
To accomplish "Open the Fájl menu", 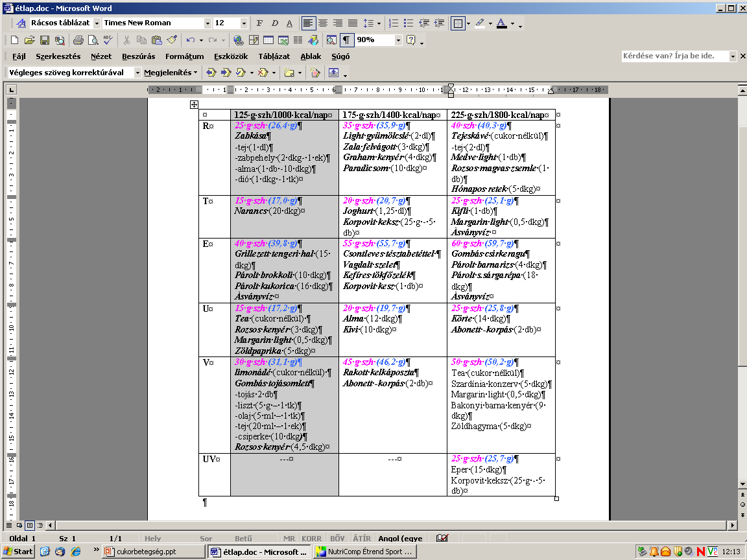I will click(x=19, y=56).
